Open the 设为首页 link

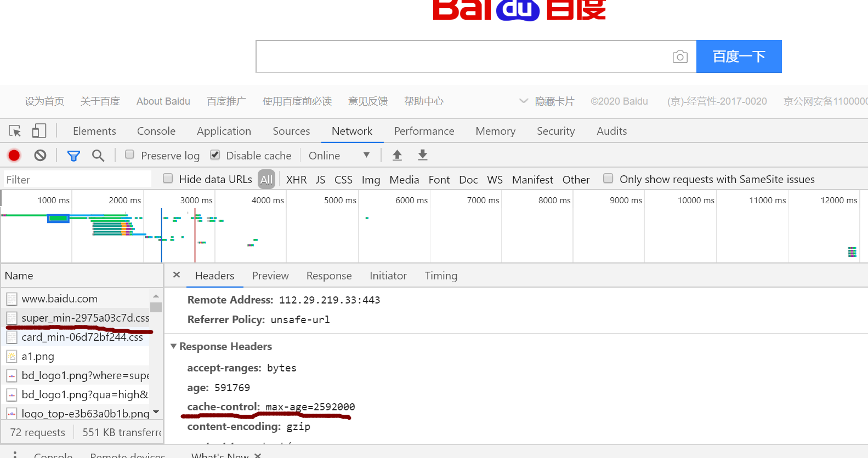(44, 101)
